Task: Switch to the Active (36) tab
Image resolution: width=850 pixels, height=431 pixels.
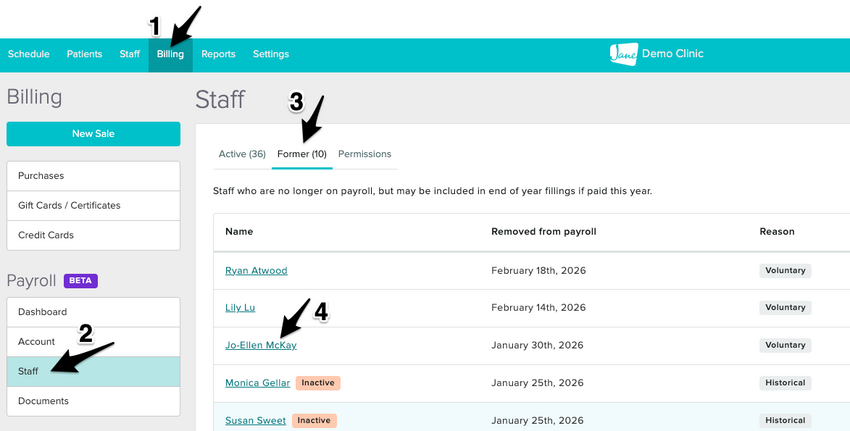Action: (242, 154)
